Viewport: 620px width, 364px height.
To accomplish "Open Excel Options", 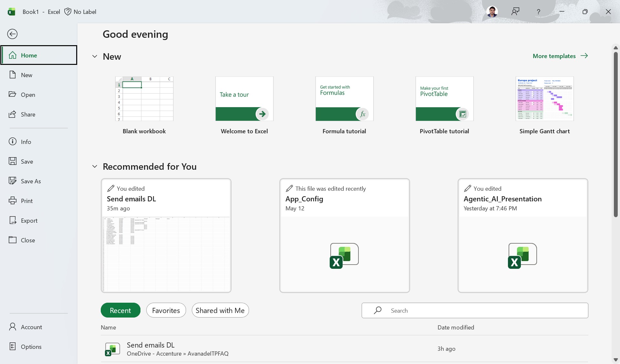I will tap(39, 347).
